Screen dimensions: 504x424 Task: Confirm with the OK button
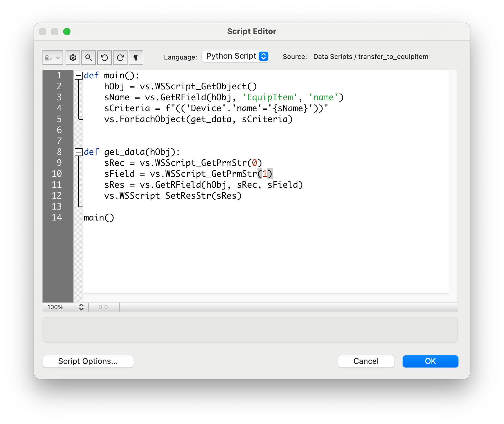pos(430,361)
